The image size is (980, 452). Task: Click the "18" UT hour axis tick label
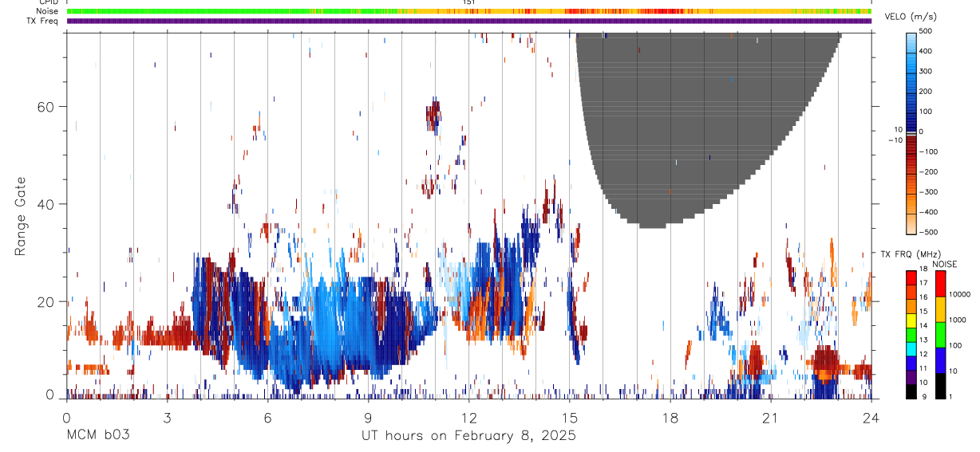point(670,418)
